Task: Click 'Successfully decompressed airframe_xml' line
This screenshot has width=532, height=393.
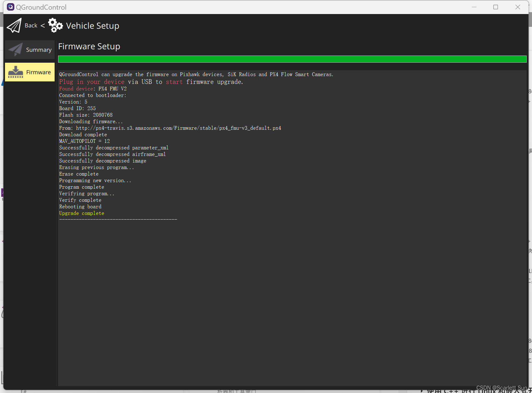Action: [x=112, y=154]
